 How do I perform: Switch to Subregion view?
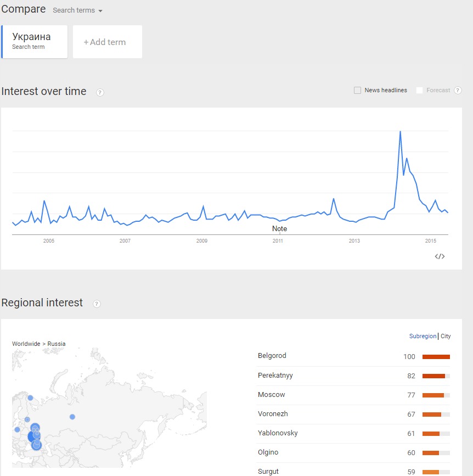tap(423, 336)
